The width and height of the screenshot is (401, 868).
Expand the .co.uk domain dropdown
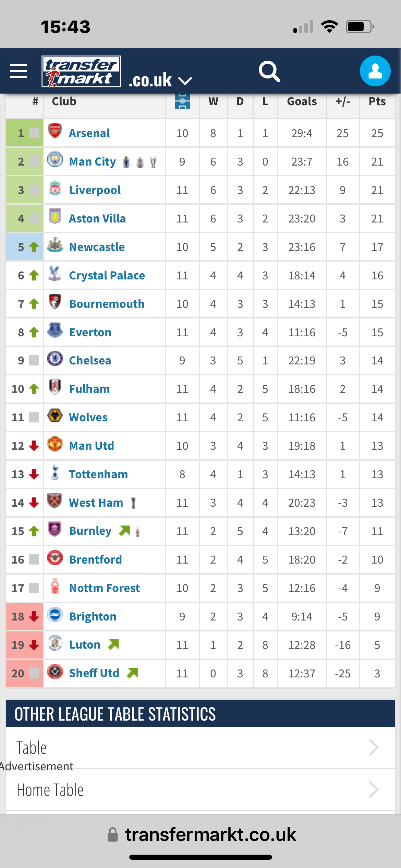coord(160,80)
